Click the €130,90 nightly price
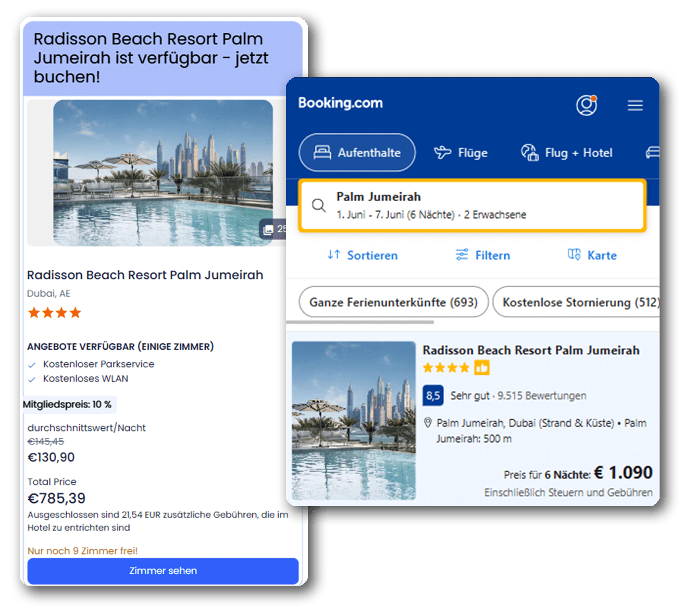The width and height of the screenshot is (683, 616). (x=51, y=457)
